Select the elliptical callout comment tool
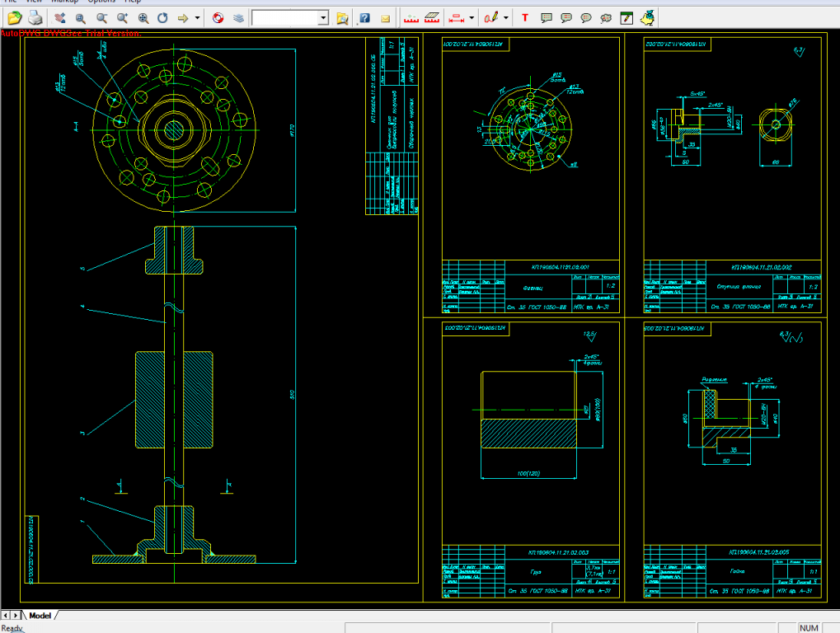Image resolution: width=840 pixels, height=633 pixels. pyautogui.click(x=586, y=17)
